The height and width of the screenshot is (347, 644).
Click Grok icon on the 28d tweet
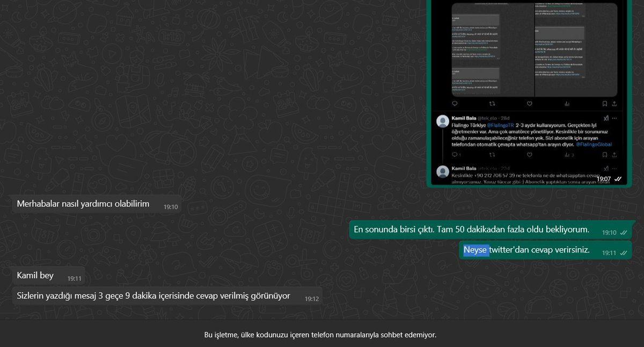(x=606, y=118)
